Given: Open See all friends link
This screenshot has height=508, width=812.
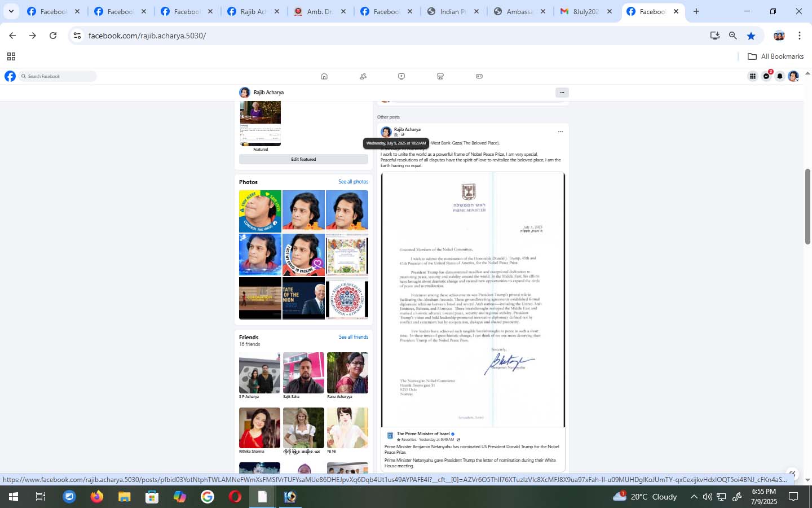Looking at the screenshot, I should coord(354,337).
